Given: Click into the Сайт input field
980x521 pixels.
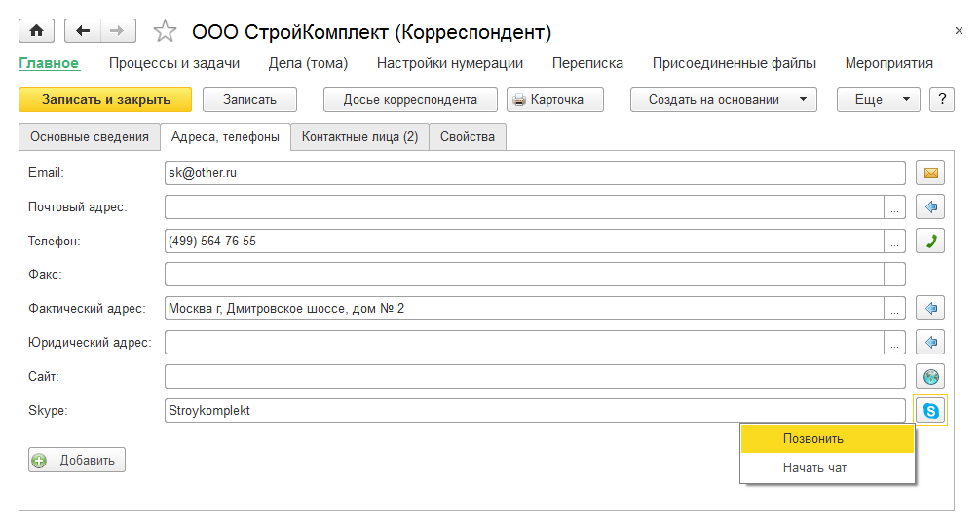Looking at the screenshot, I should click(x=535, y=376).
